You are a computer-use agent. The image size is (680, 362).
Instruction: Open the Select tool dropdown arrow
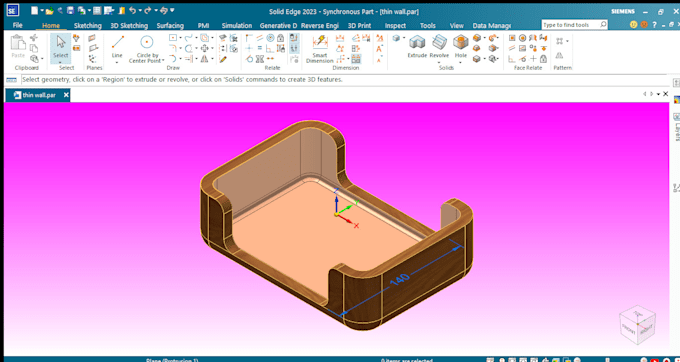[61, 63]
